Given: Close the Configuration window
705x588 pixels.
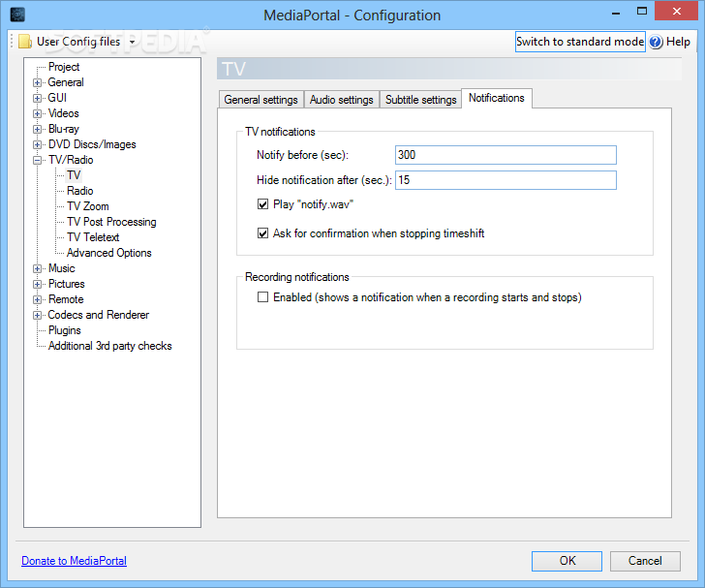Looking at the screenshot, I should point(676,12).
